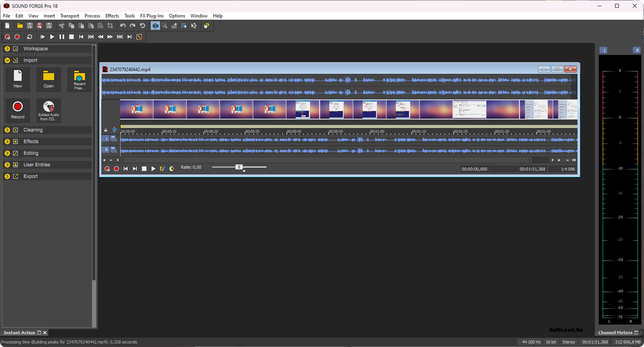Expand the Cleaning section
The height and width of the screenshot is (347, 644).
[8, 130]
